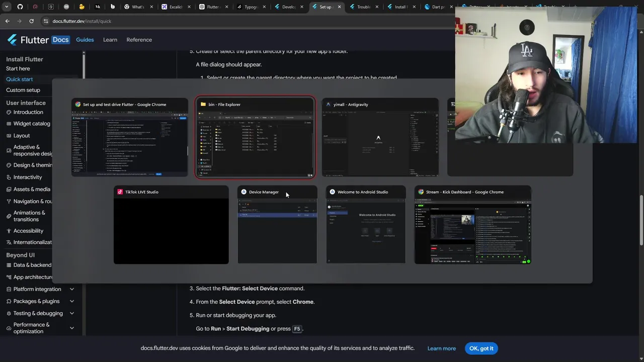Click the Animations & transitions icon

pyautogui.click(x=9, y=216)
